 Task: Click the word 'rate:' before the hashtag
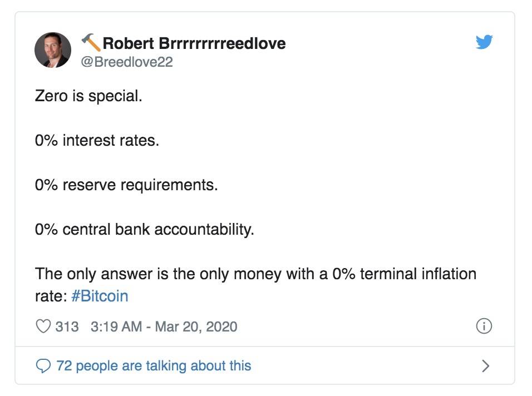pyautogui.click(x=51, y=296)
